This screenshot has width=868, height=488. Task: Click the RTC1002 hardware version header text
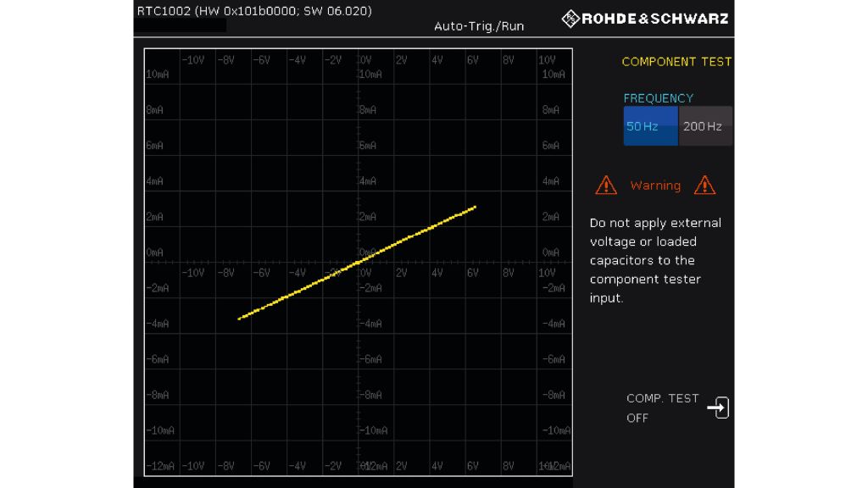(254, 11)
